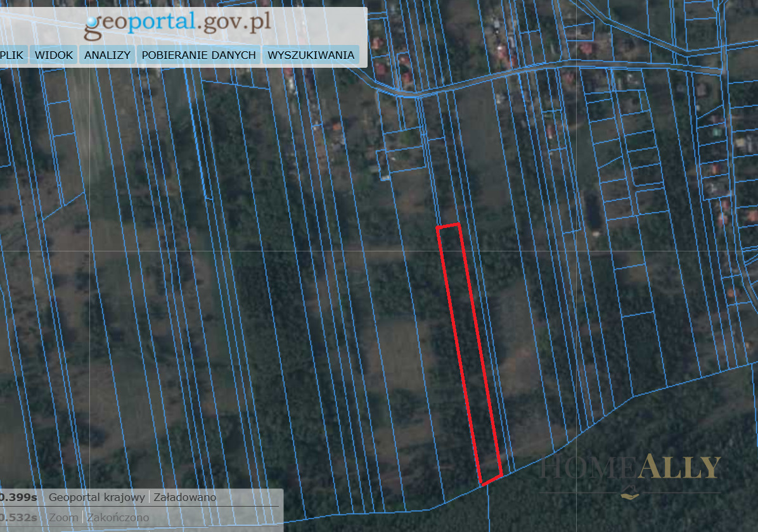Click the small dark pond right of the parcel
Image resolution: width=758 pixels, height=532 pixels.
point(594,212)
